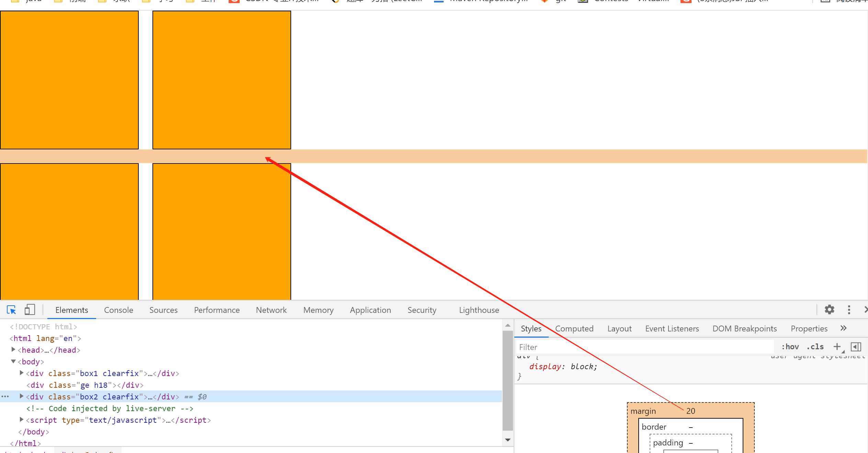Toggle the .cls class editor
The height and width of the screenshot is (453, 868).
(815, 347)
